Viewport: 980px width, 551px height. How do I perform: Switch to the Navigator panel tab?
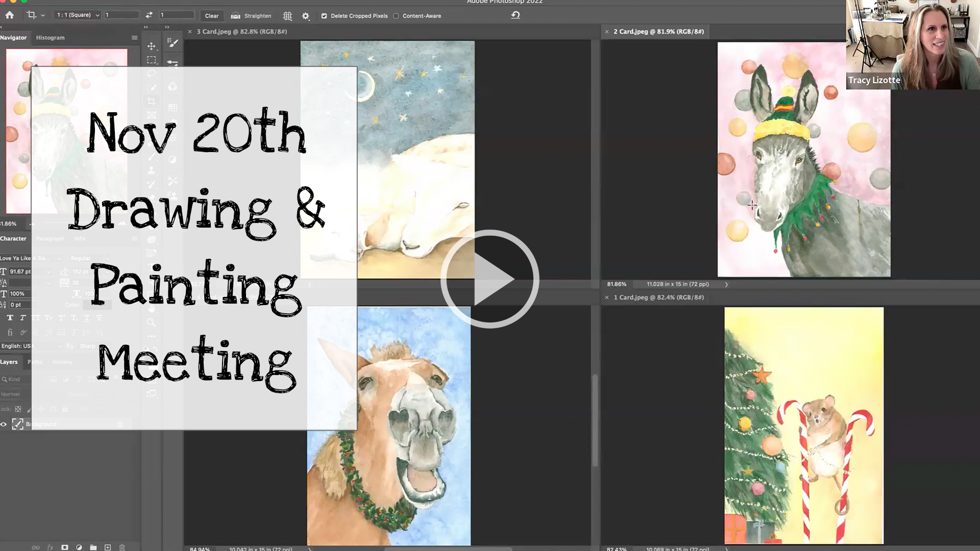pyautogui.click(x=13, y=38)
